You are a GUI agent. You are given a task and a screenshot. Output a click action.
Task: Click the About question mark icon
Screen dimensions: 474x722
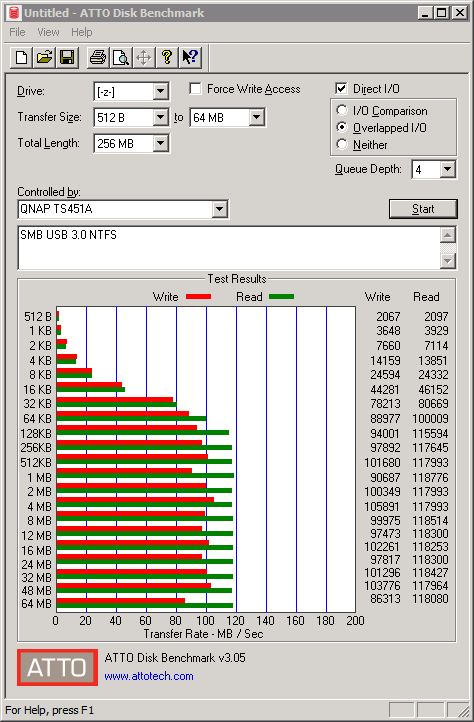[x=167, y=58]
